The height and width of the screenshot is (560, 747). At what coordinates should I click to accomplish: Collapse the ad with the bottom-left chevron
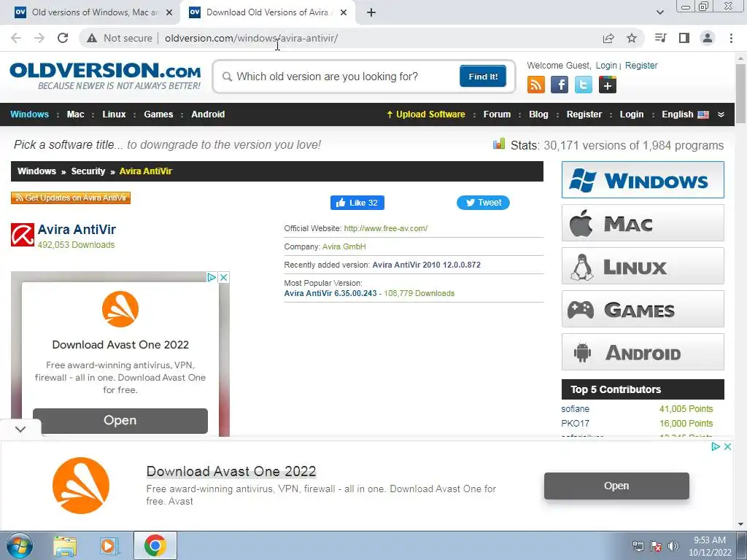pos(20,429)
